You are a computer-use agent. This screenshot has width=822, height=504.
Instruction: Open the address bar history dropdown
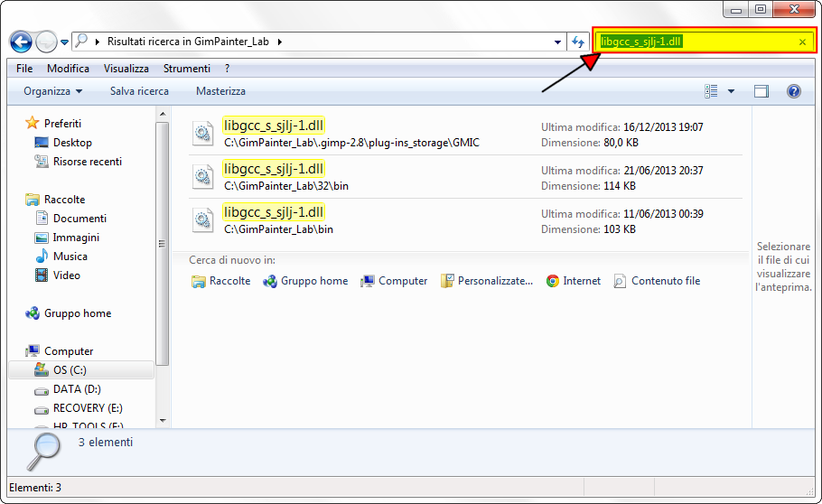[x=557, y=42]
